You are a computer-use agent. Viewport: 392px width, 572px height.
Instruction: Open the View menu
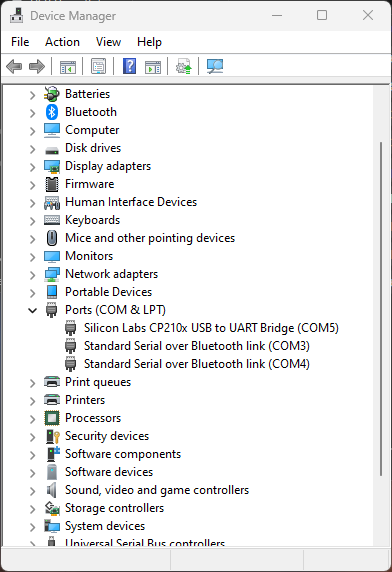tap(108, 42)
